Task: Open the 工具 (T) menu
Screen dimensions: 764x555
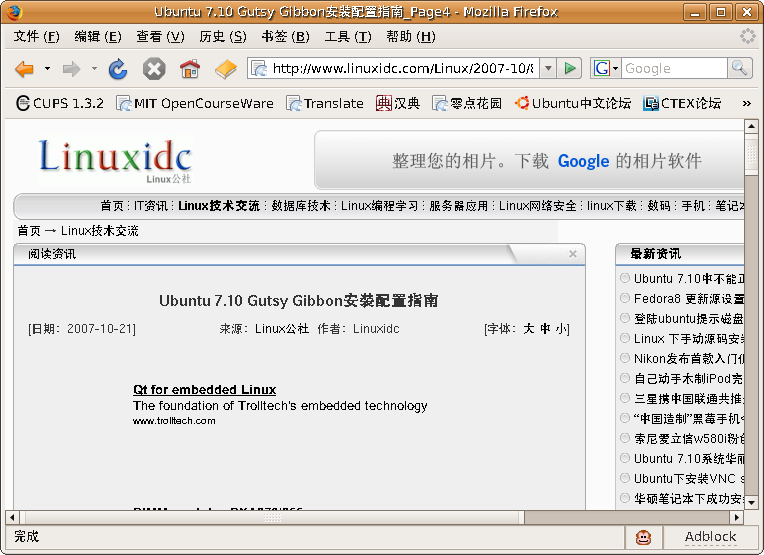Action: click(x=348, y=37)
